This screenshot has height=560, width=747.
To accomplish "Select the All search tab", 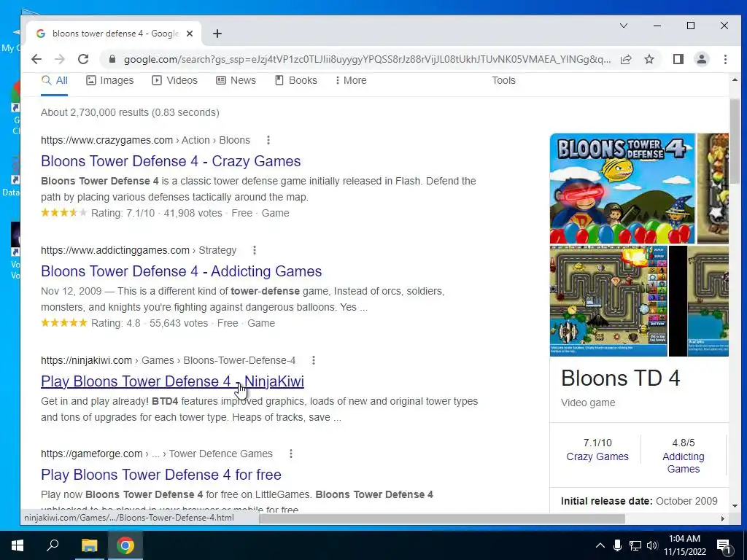I will tap(54, 80).
